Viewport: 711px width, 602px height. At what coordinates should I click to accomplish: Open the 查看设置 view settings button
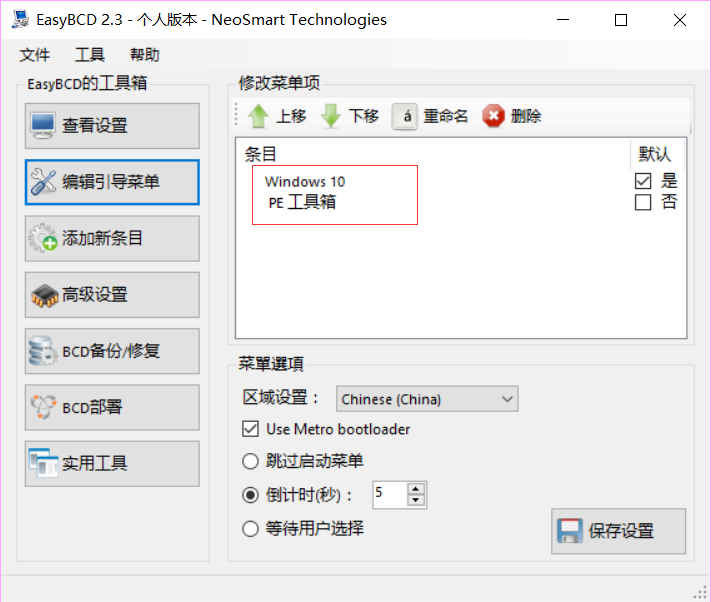[x=112, y=126]
